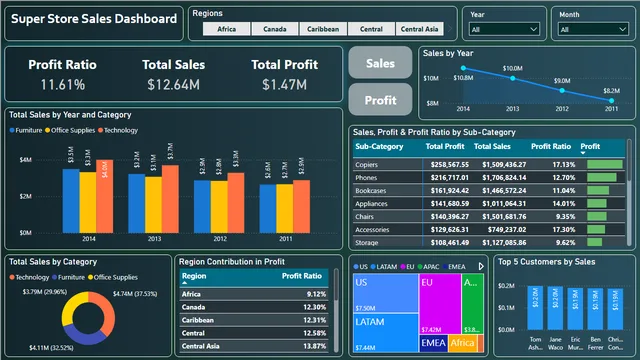Click the 2011 data point in Sales by Year
Viewport: 640px width, 360px height.
[611, 100]
